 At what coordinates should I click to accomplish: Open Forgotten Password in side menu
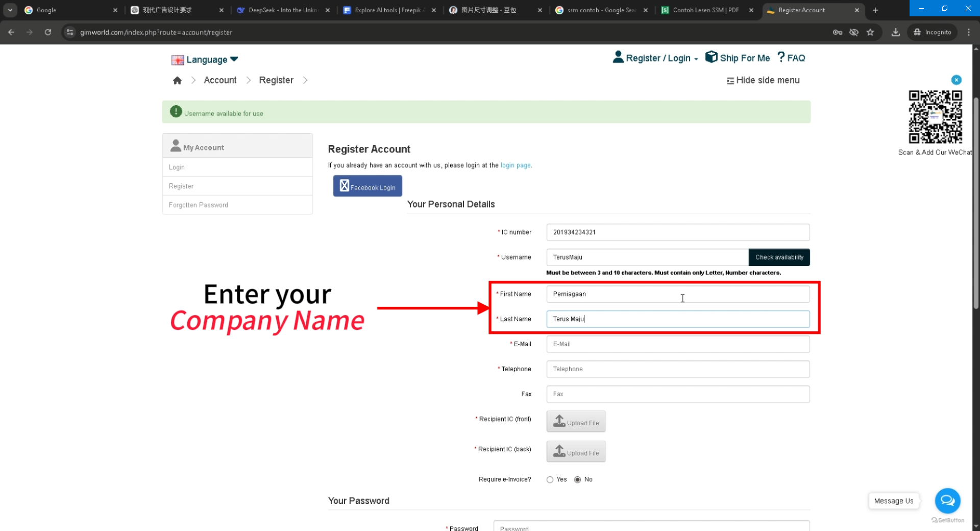pyautogui.click(x=199, y=205)
